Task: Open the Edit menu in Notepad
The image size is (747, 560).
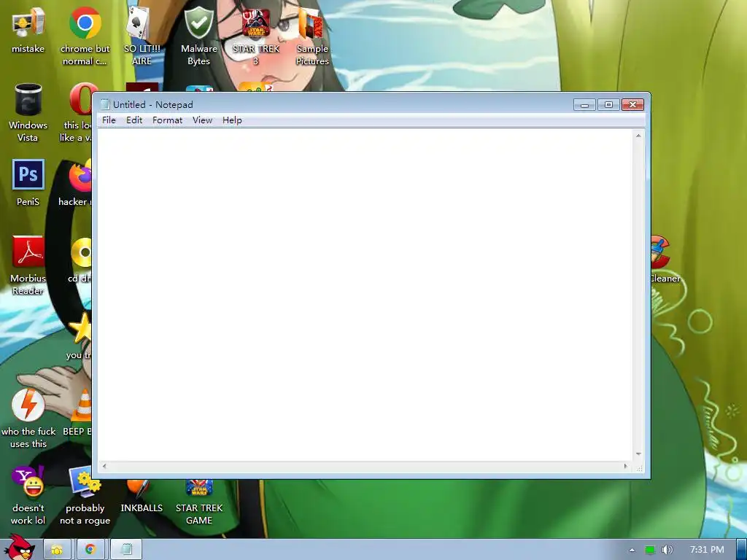Action: click(x=134, y=120)
